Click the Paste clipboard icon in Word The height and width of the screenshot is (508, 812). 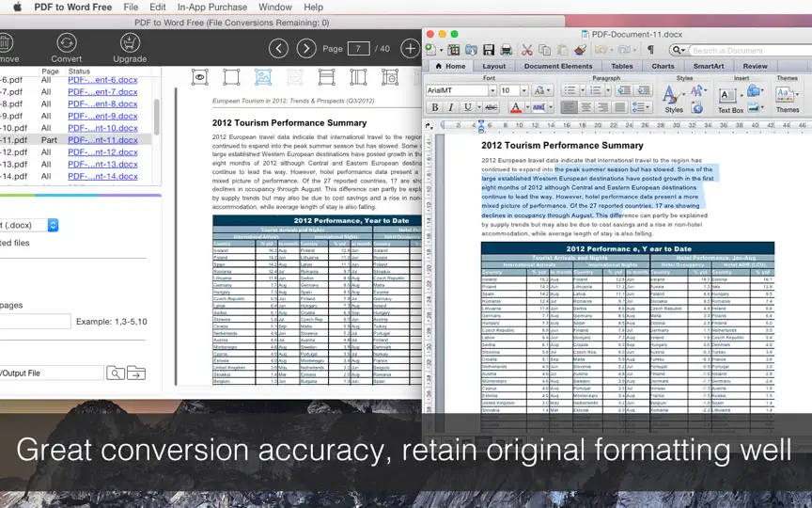pyautogui.click(x=562, y=50)
